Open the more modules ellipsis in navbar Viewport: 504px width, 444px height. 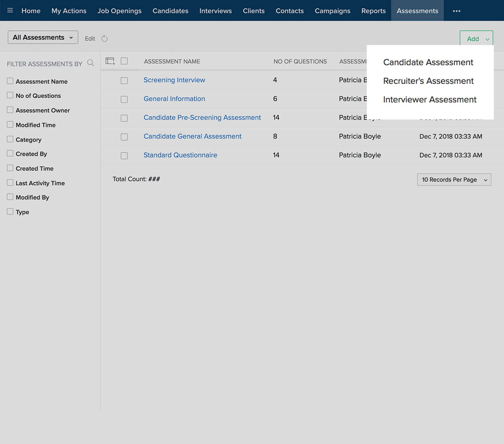(x=456, y=11)
